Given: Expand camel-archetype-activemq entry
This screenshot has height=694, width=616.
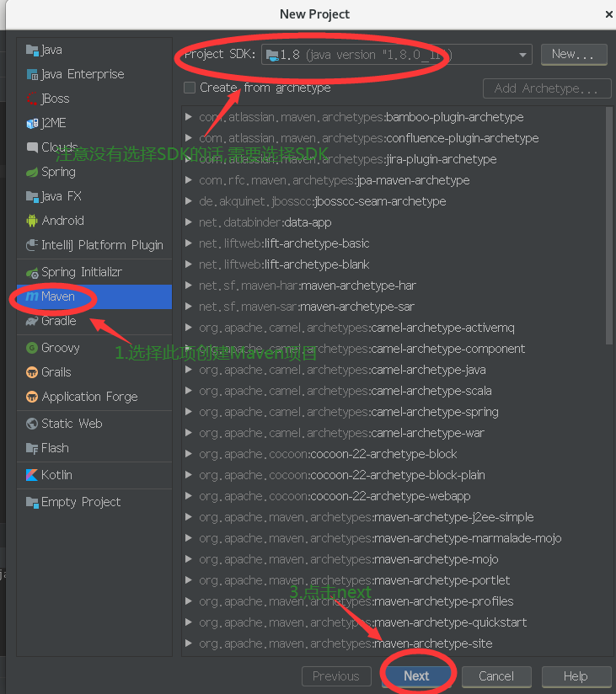Looking at the screenshot, I should point(189,328).
